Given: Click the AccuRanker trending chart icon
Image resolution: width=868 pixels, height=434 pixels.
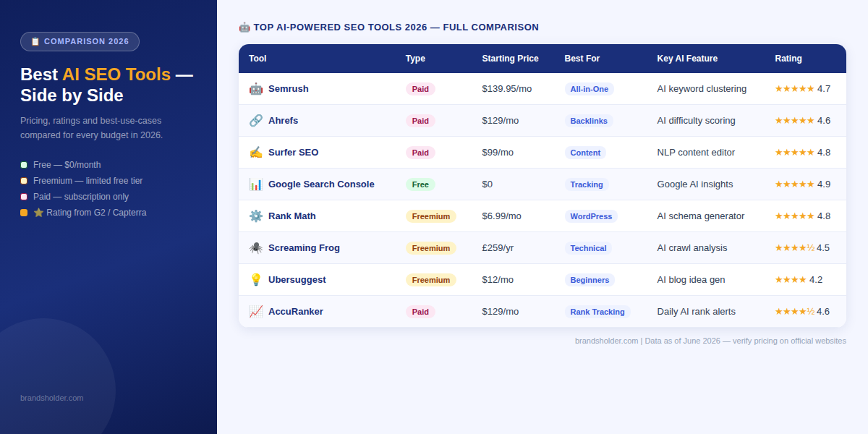Looking at the screenshot, I should 256,312.
